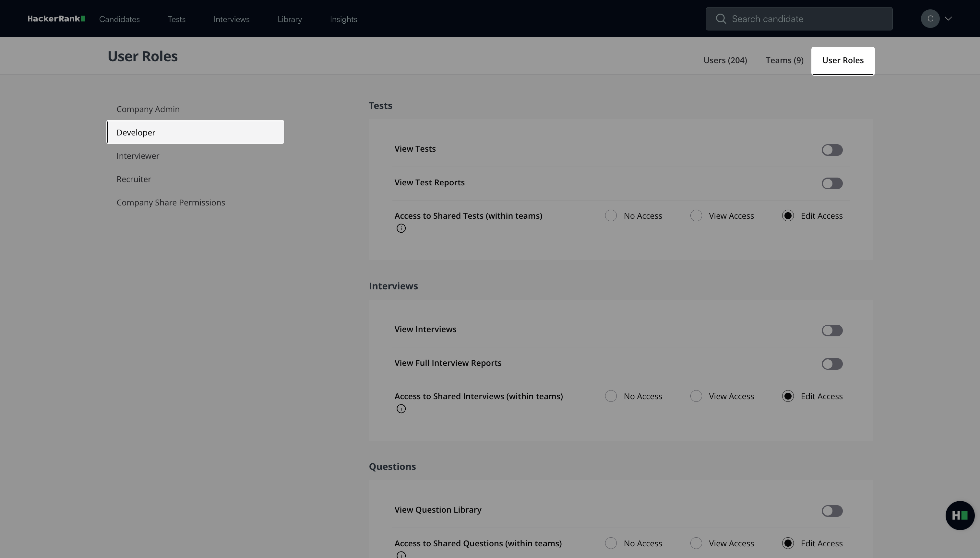Select Edit Access for Shared Questions

click(x=787, y=543)
